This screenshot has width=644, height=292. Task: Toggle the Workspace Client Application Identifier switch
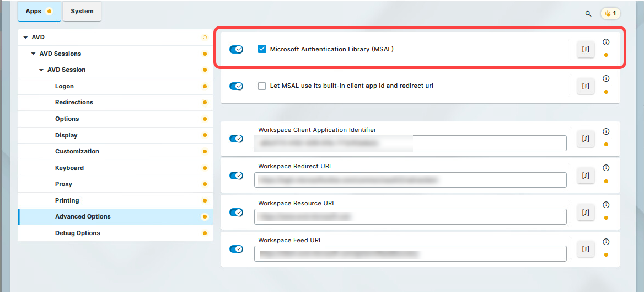[x=236, y=139]
